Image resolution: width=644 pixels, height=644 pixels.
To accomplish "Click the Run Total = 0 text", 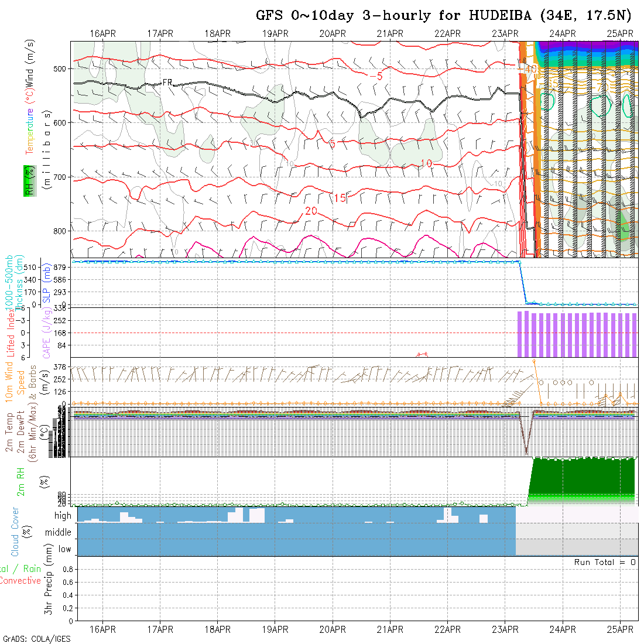I will click(605, 562).
